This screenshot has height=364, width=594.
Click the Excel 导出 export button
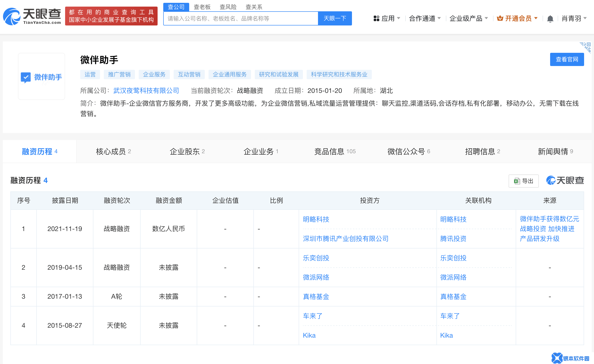[523, 181]
